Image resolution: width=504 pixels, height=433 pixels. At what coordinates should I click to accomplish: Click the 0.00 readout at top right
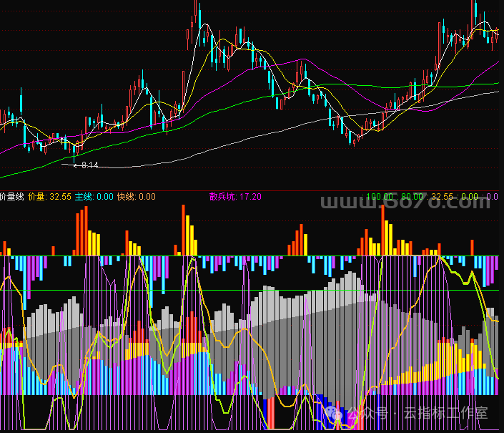(470, 197)
